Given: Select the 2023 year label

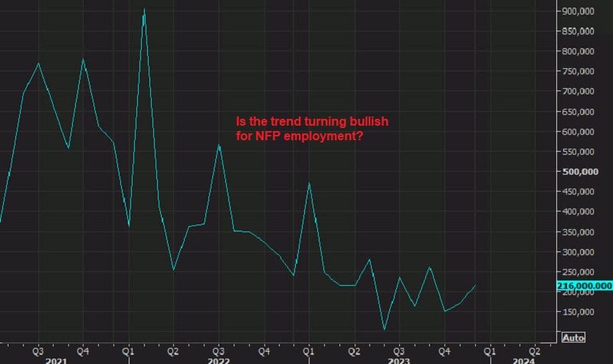Looking at the screenshot, I should (399, 359).
